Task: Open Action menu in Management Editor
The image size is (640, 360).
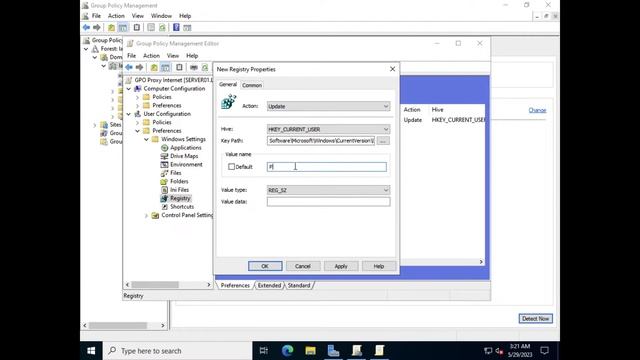Action: click(151, 56)
